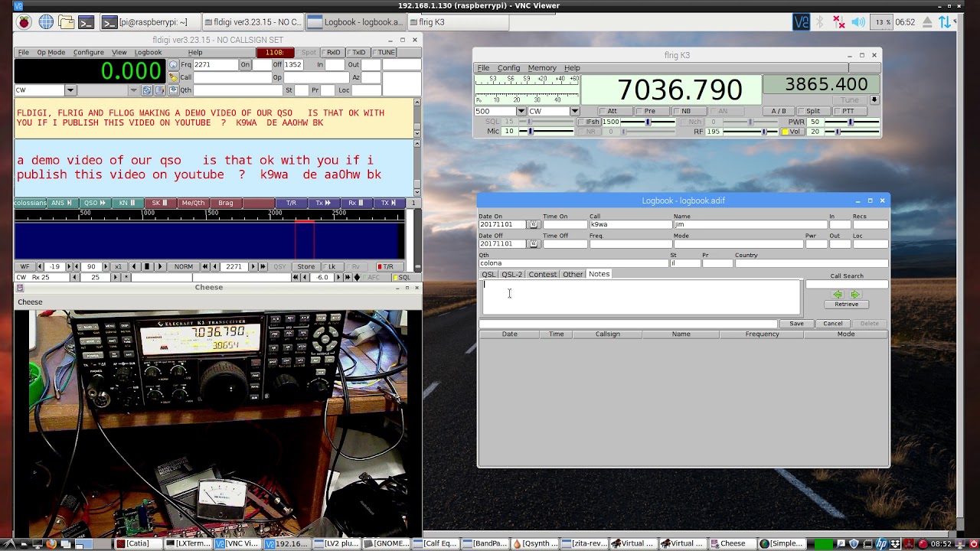Launch the terminal icon in the top panel
This screenshot has height=551, width=980.
pos(87,22)
